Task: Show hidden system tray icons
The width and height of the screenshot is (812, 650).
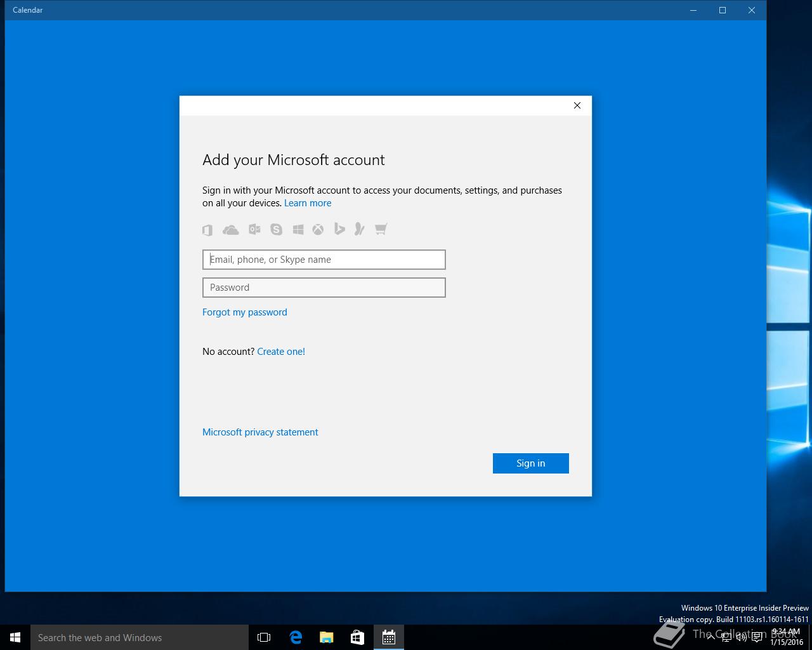Action: tap(711, 637)
